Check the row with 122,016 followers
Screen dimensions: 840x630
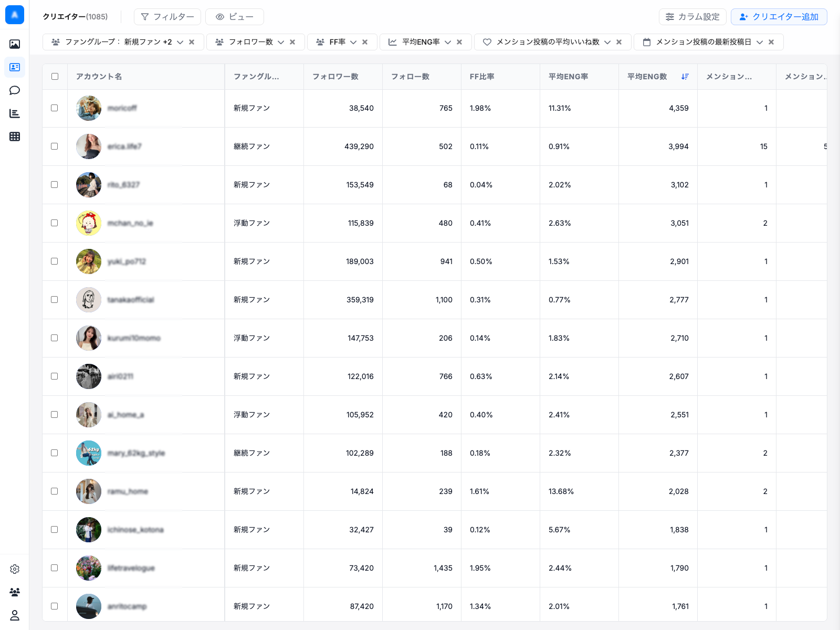tap(55, 376)
